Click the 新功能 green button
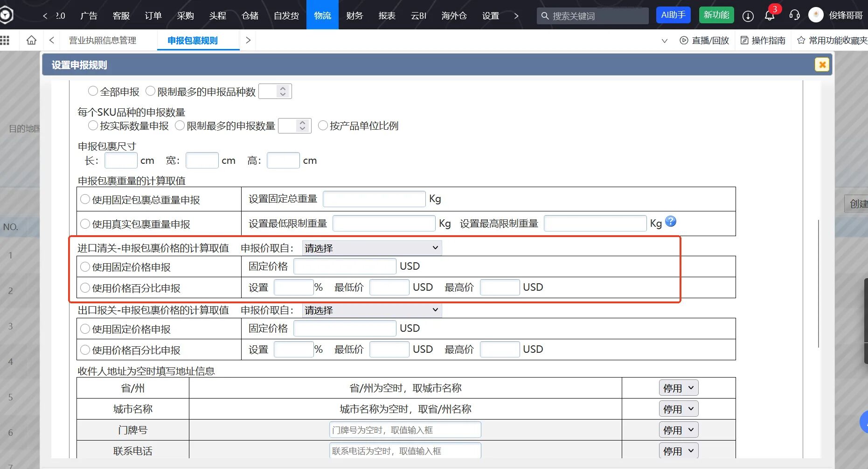 pyautogui.click(x=716, y=15)
